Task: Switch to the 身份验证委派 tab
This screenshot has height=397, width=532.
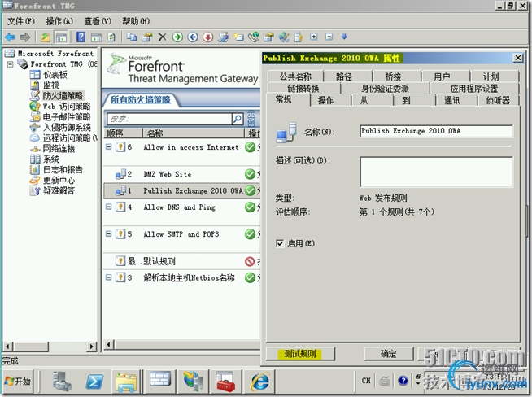Action: 385,88
